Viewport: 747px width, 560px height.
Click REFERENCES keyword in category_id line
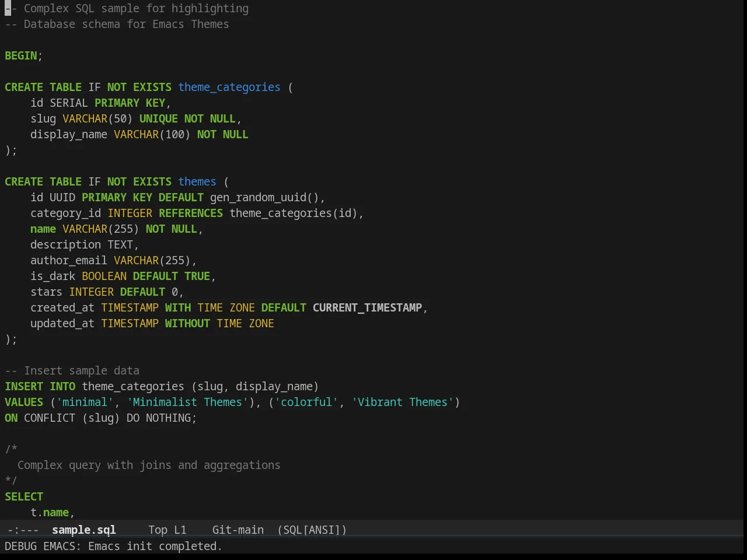click(x=191, y=213)
